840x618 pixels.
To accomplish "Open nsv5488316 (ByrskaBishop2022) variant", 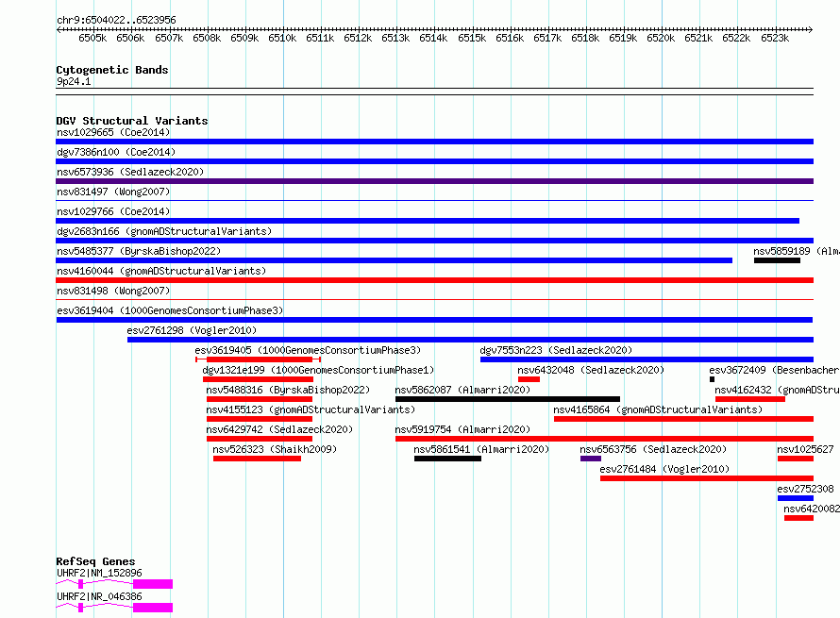I will 260,399.
